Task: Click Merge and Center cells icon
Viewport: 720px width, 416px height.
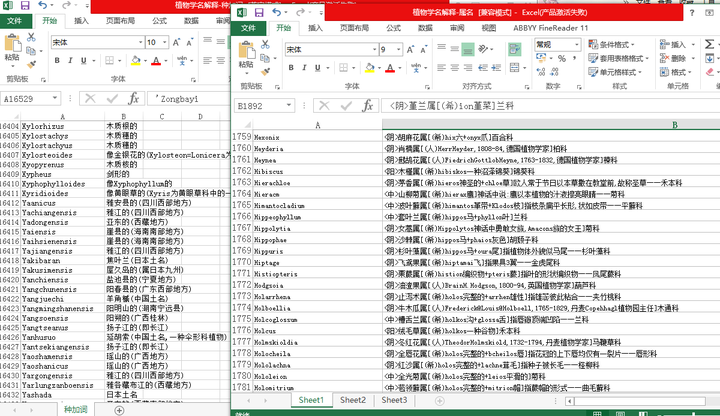Action: (515, 67)
